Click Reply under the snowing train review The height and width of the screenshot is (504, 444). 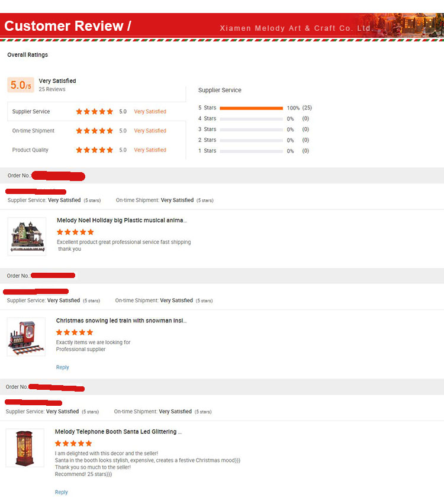(x=62, y=367)
